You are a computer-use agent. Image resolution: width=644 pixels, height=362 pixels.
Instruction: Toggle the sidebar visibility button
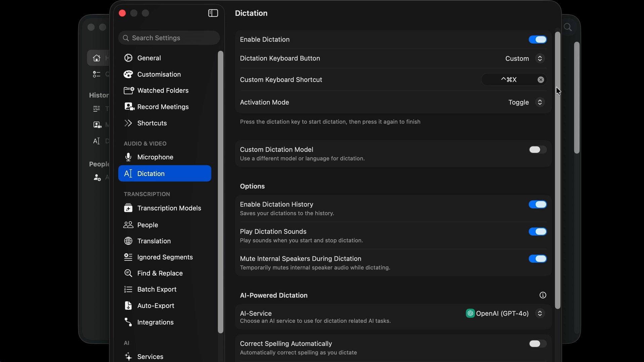(213, 13)
